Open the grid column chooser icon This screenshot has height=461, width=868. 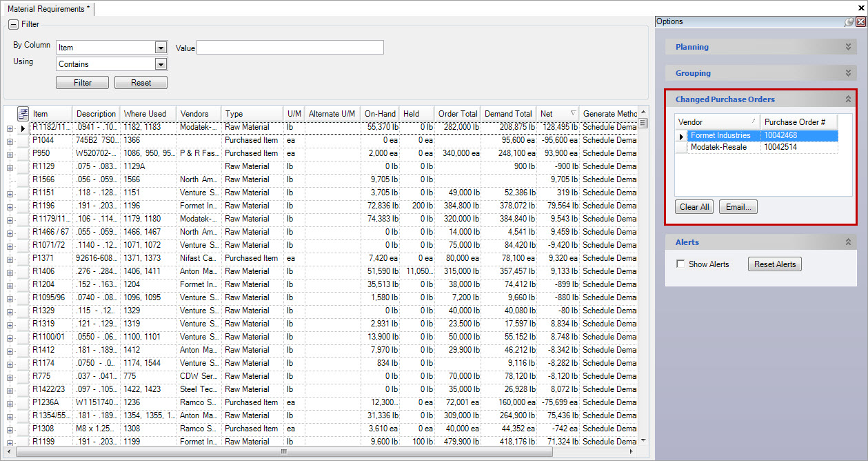[23, 114]
